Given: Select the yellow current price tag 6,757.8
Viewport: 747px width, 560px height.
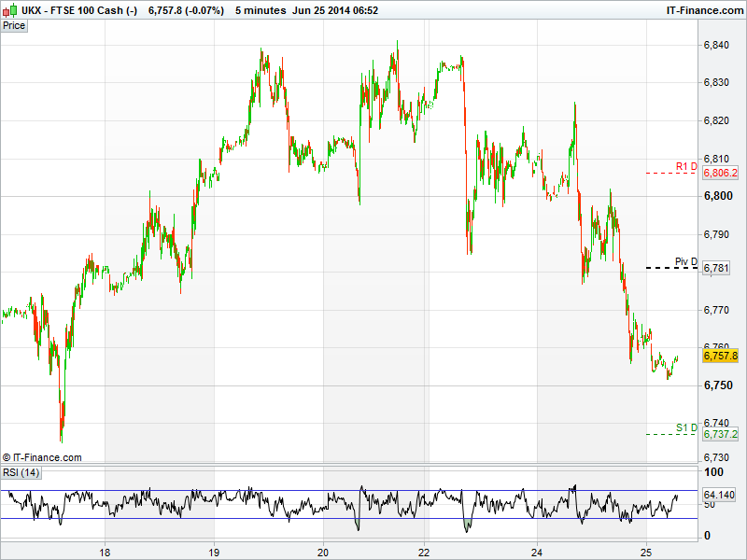Looking at the screenshot, I should point(720,356).
